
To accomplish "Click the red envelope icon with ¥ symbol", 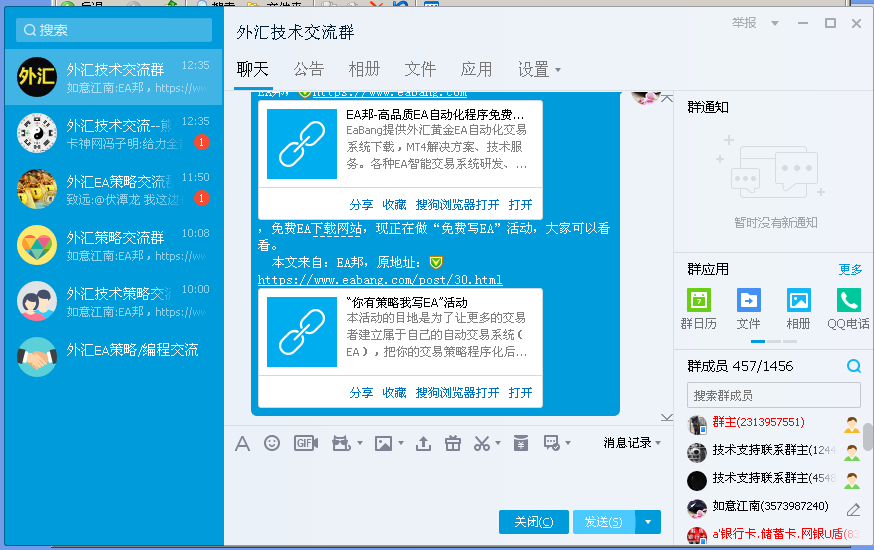I will (521, 443).
